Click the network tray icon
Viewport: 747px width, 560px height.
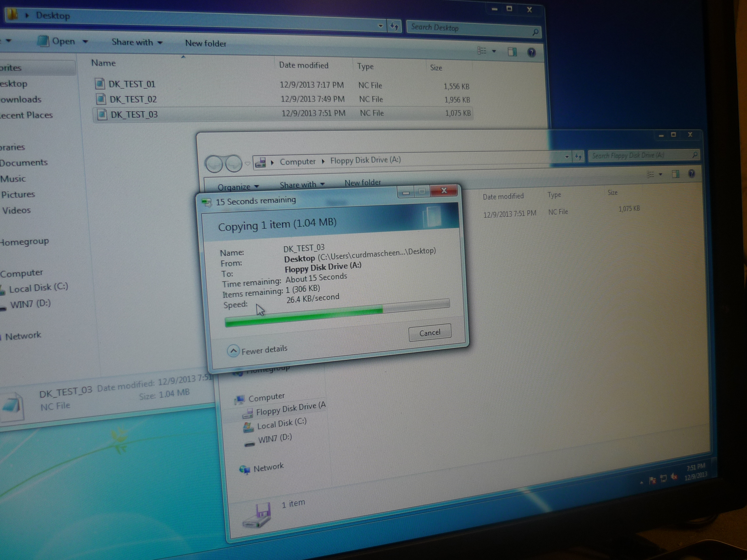pyautogui.click(x=663, y=478)
